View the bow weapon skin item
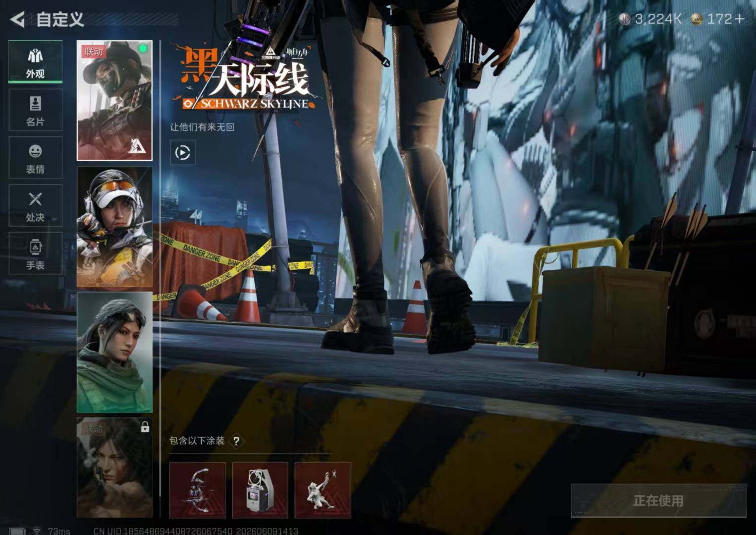This screenshot has width=756, height=535. [x=197, y=490]
